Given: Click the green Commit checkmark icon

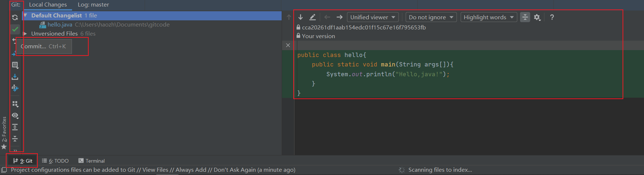Looking at the screenshot, I should [15, 29].
